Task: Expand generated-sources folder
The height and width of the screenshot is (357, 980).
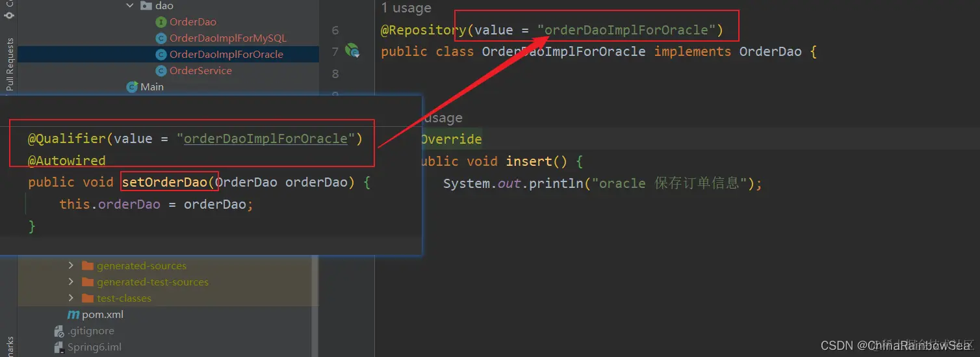Action: (71, 266)
